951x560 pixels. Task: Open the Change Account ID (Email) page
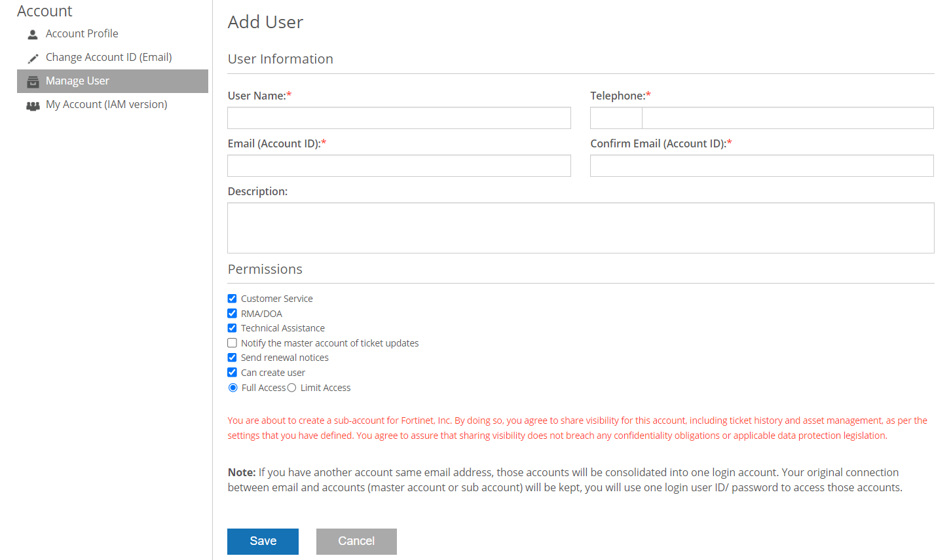point(109,57)
